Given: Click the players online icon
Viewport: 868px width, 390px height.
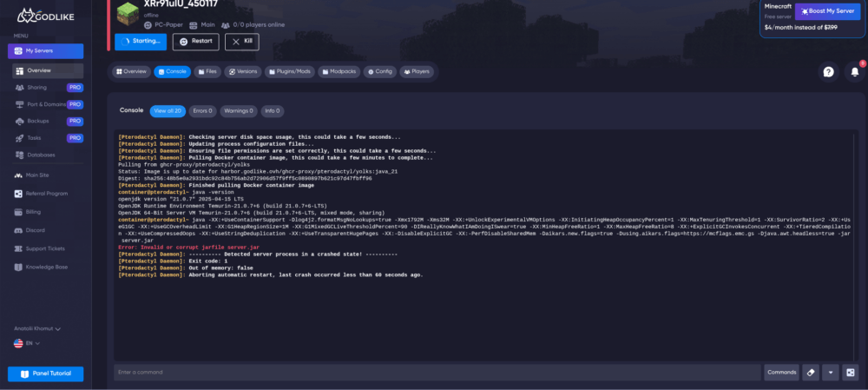Looking at the screenshot, I should pos(226,25).
